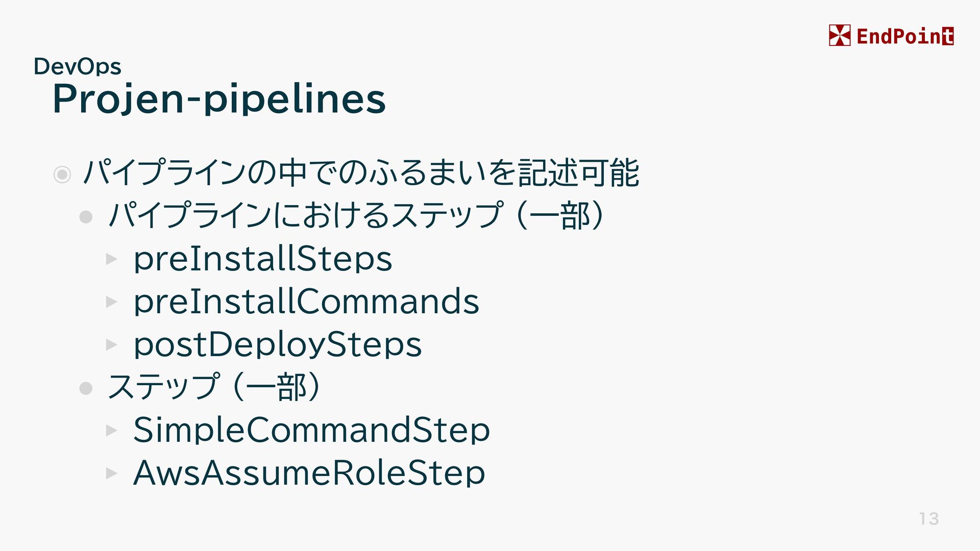The height and width of the screenshot is (551, 980).
Task: Click slide page number 13
Action: (929, 519)
